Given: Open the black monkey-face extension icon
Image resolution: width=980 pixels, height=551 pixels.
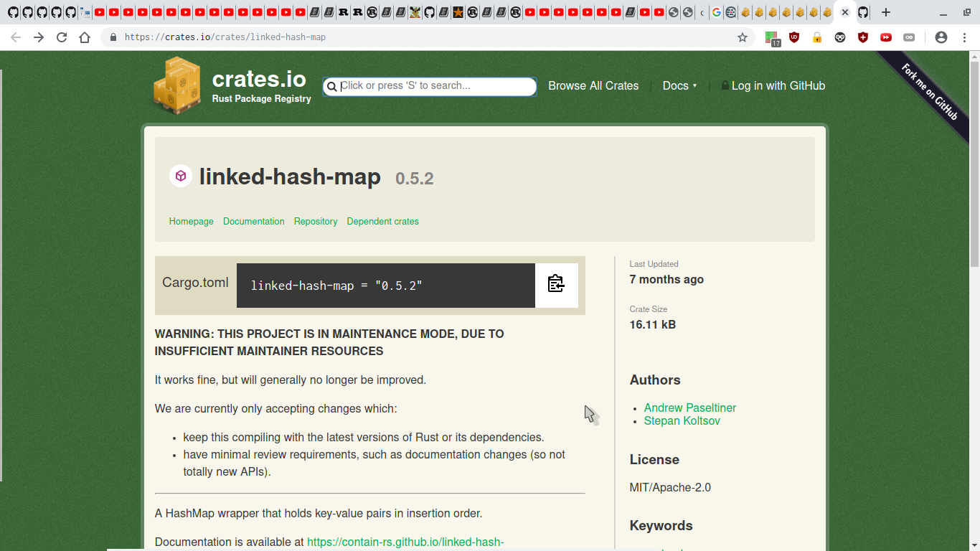Looking at the screenshot, I should pos(840,37).
